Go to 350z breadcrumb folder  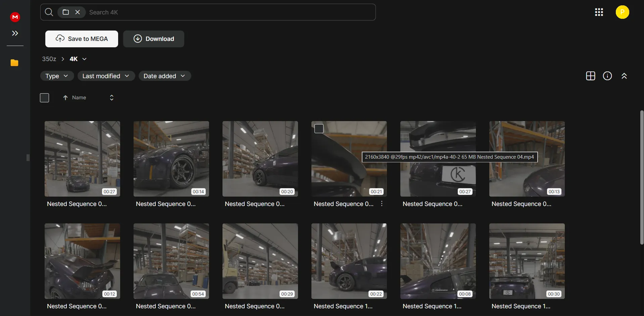tap(49, 59)
